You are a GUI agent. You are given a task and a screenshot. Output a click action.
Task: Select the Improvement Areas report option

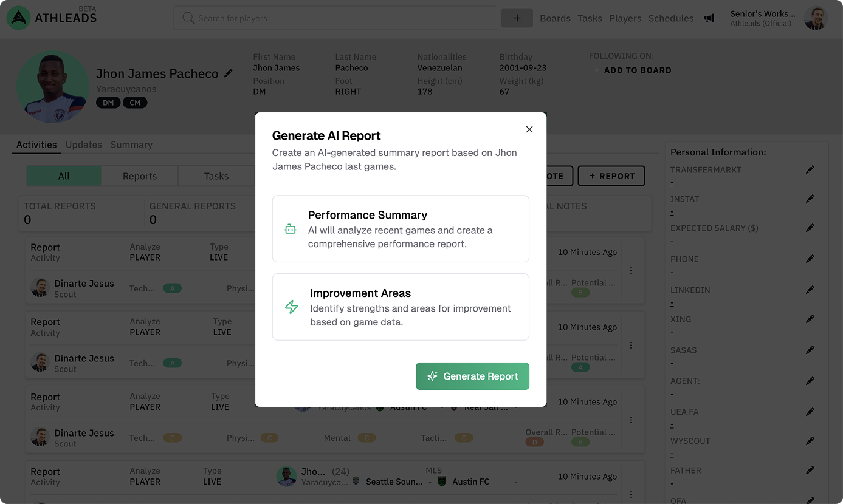coord(401,307)
